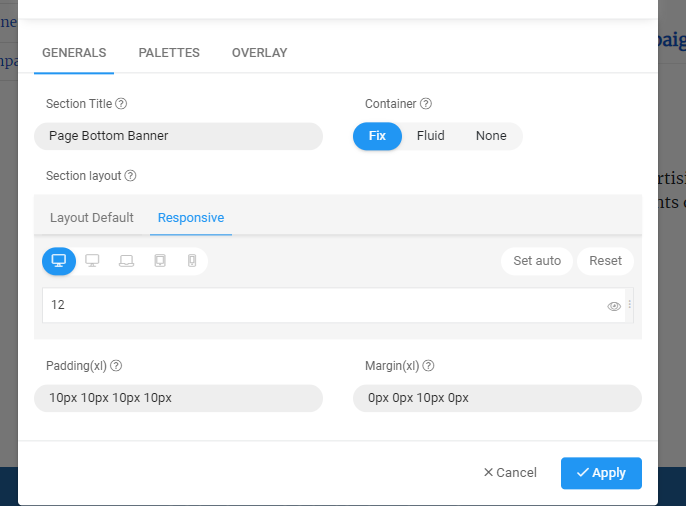Toggle column visibility eye icon
This screenshot has width=686, height=506.
[614, 306]
